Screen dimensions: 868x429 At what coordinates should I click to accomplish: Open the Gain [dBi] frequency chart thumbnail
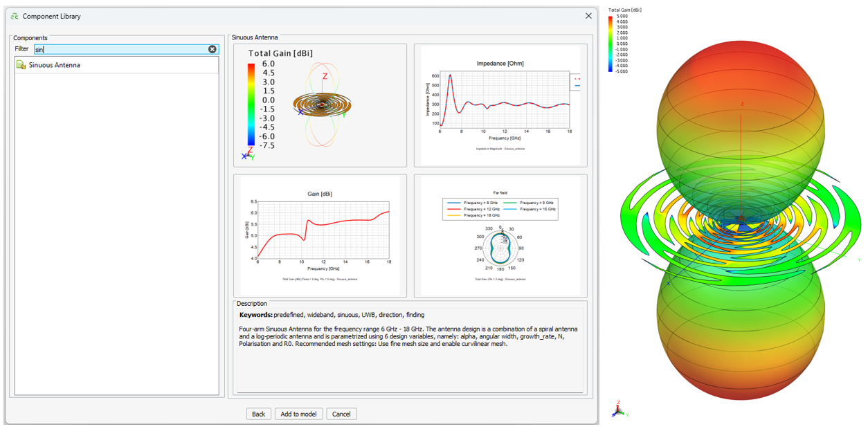click(322, 235)
